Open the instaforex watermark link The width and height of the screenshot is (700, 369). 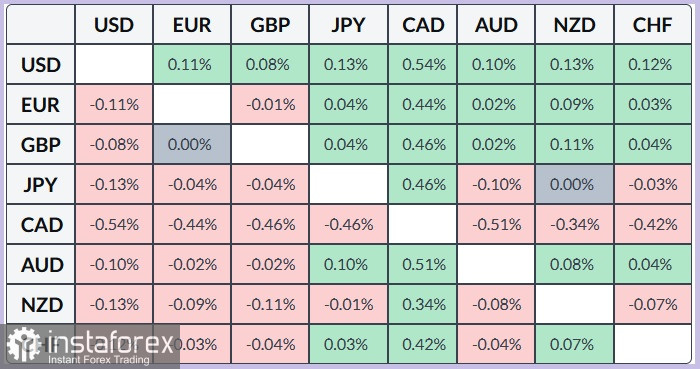[90, 346]
